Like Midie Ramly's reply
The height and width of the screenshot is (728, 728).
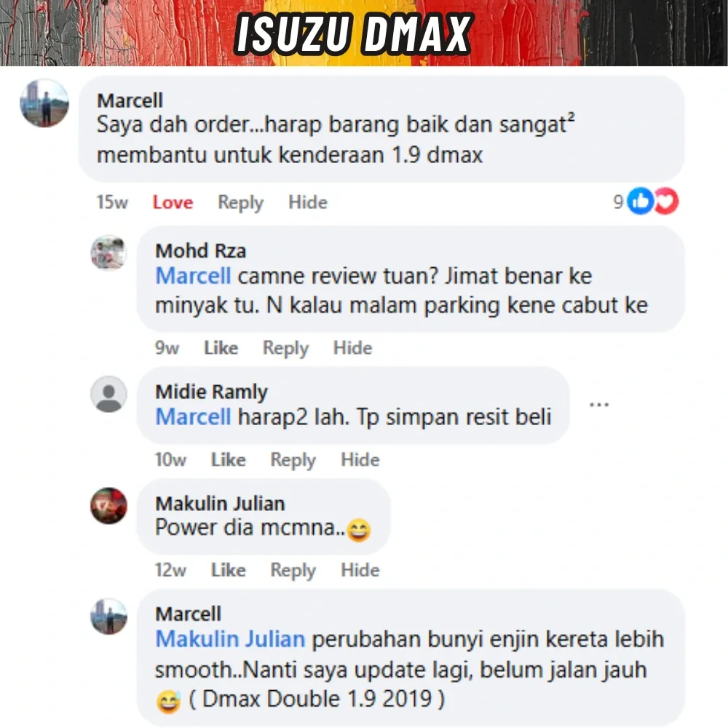coord(229,459)
